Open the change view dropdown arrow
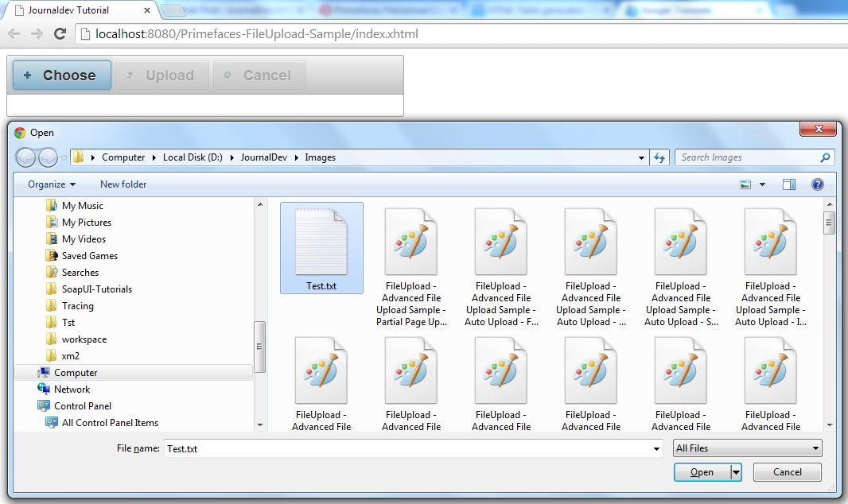The height and width of the screenshot is (504, 848). (x=762, y=184)
